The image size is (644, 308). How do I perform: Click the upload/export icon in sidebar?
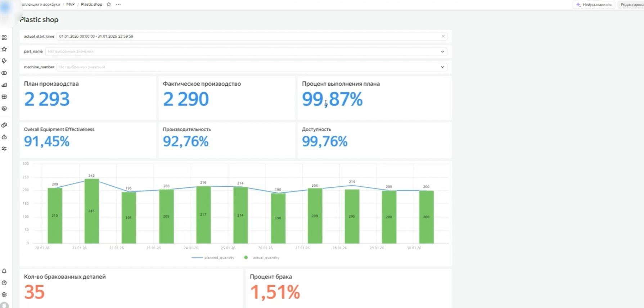[x=4, y=137]
